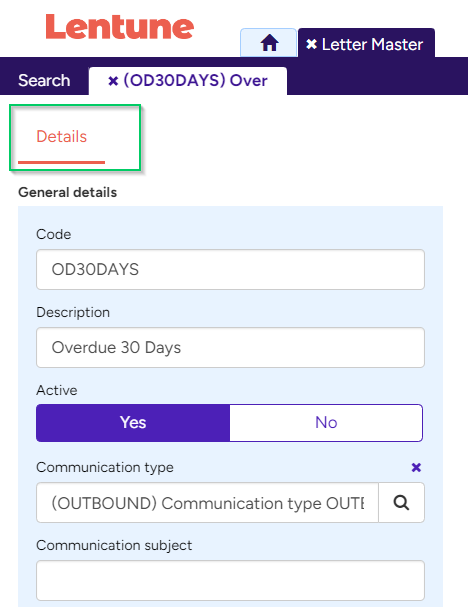Click the Lentune logo
The image size is (468, 607).
(x=120, y=27)
